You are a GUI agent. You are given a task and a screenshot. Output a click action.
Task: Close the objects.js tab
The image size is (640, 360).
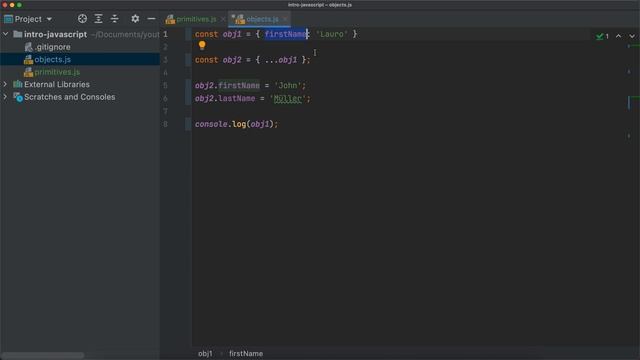285,19
